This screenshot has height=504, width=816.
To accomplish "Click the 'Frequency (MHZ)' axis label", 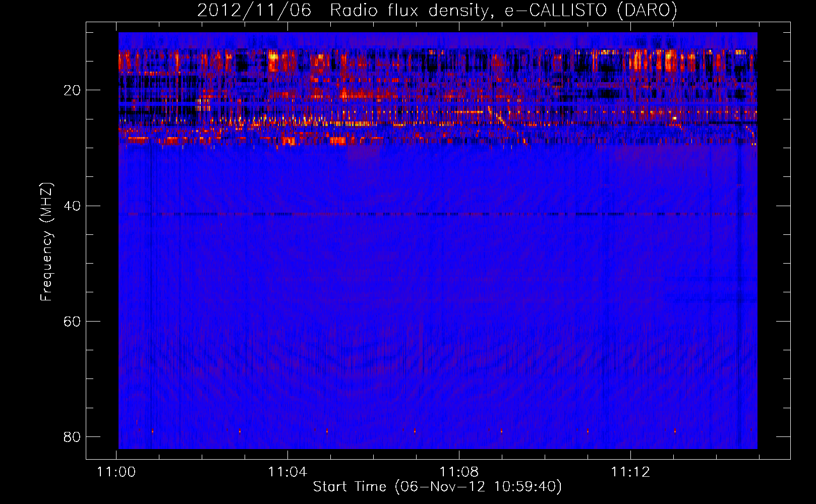I will [x=46, y=242].
